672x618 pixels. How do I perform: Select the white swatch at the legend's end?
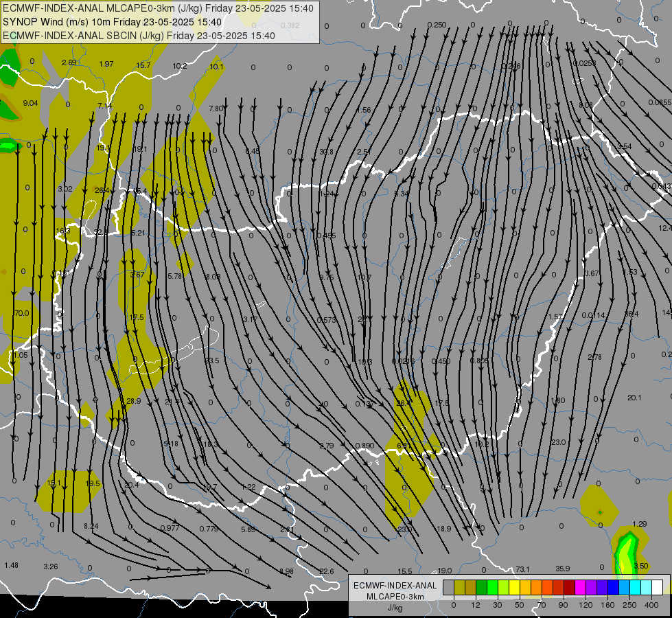657,587
